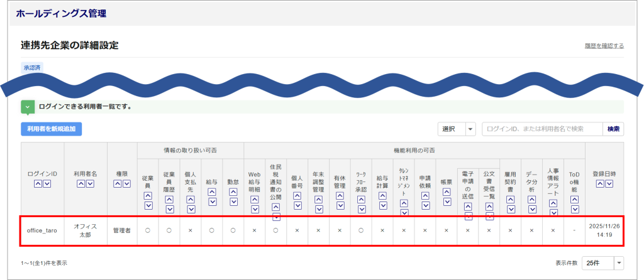Focus the ログインID search input field
The image size is (644, 280).
(542, 129)
